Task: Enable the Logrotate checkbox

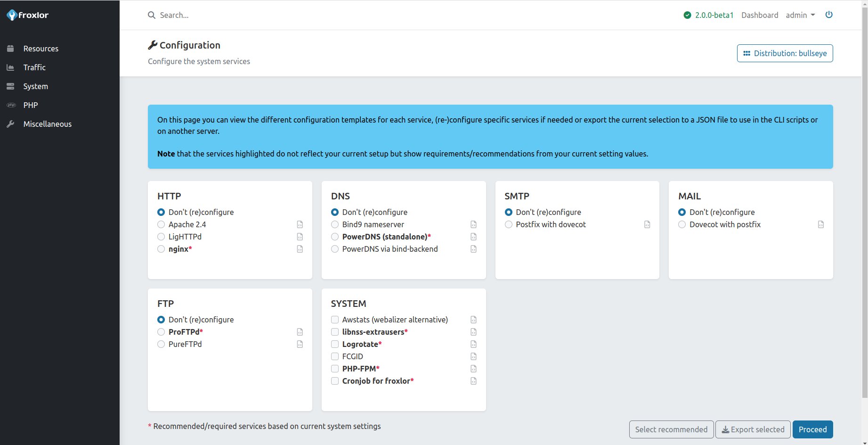Action: pos(335,344)
